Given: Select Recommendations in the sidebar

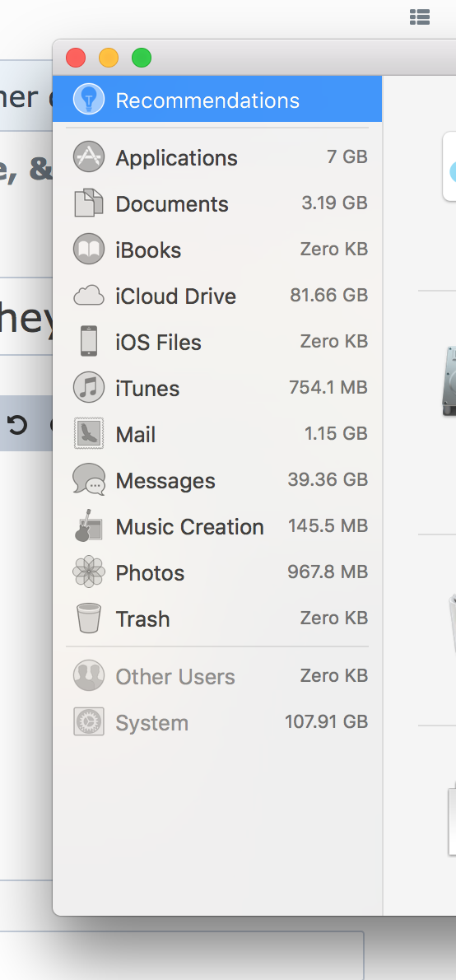Looking at the screenshot, I should [x=216, y=100].
